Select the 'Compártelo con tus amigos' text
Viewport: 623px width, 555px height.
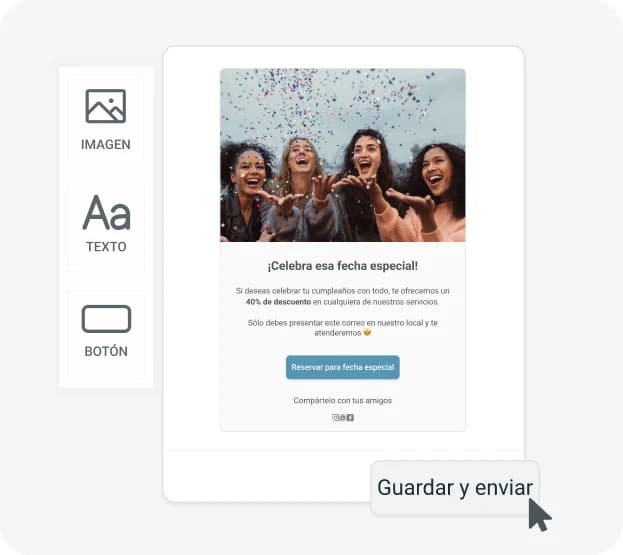(x=343, y=400)
